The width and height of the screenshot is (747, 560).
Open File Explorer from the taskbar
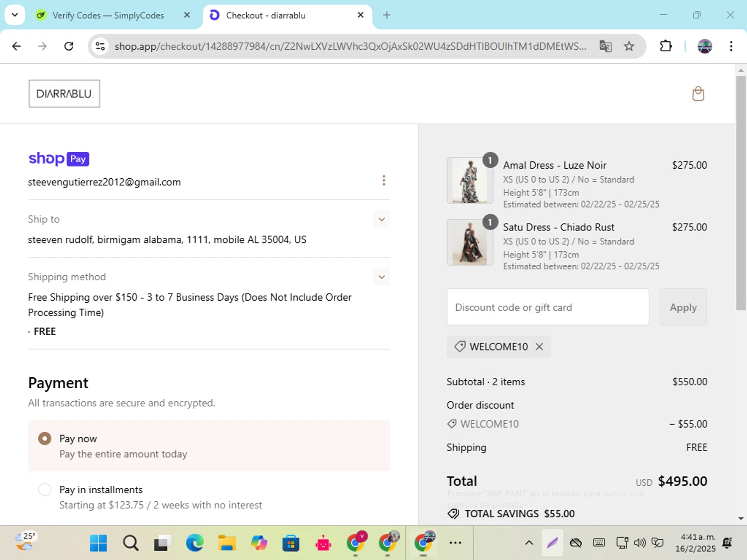pyautogui.click(x=227, y=543)
